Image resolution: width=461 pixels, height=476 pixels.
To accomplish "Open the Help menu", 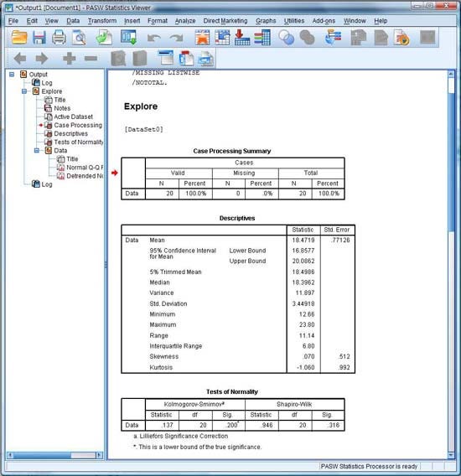I will 381,21.
